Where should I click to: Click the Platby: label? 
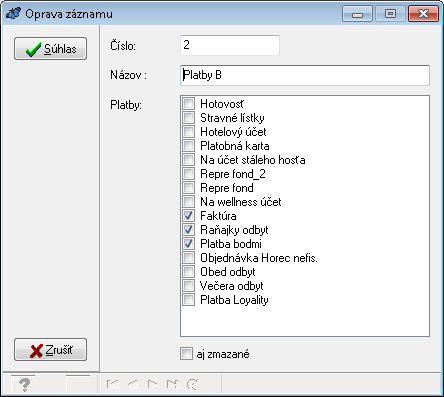(x=126, y=105)
